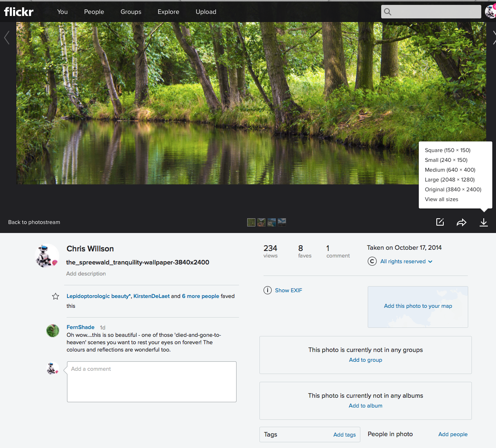Toggle the fave star for this photo
Image resolution: width=496 pixels, height=448 pixels.
pos(56,296)
